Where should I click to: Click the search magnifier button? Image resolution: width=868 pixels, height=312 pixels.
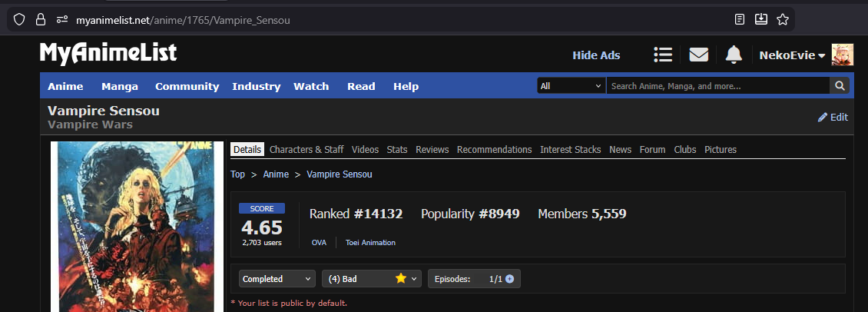click(x=840, y=86)
